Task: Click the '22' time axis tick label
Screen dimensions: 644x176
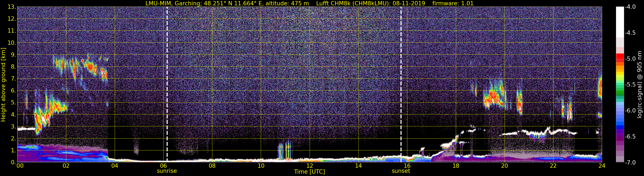Action: pyautogui.click(x=553, y=166)
